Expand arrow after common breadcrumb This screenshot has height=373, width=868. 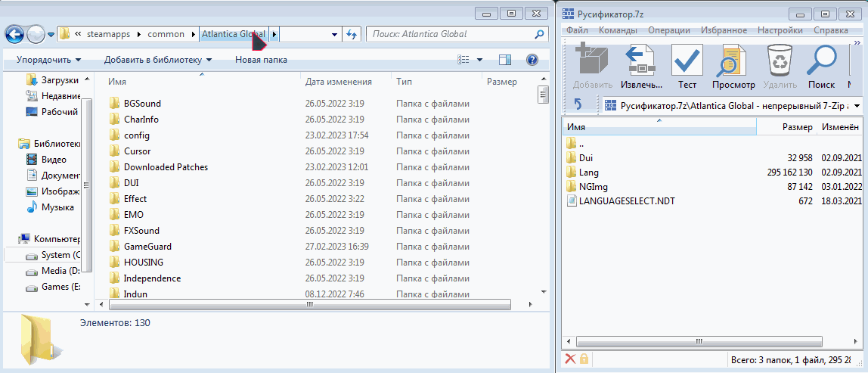193,34
